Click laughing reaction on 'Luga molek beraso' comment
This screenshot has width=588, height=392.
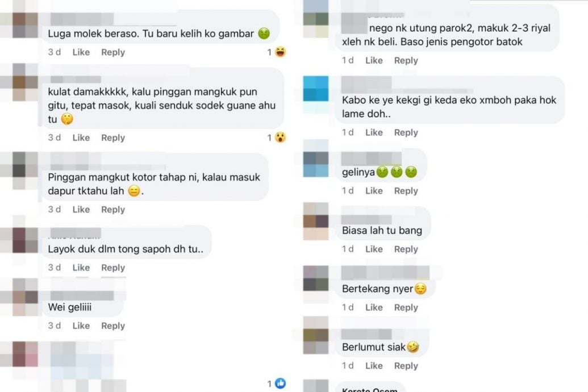click(281, 52)
